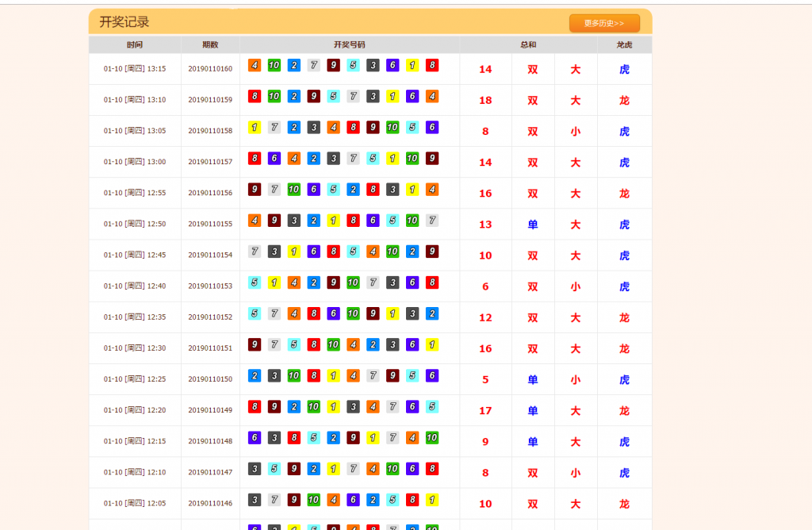The width and height of the screenshot is (812, 530).
Task: Select yellow ball 1 in draw 20190110158
Action: click(255, 127)
